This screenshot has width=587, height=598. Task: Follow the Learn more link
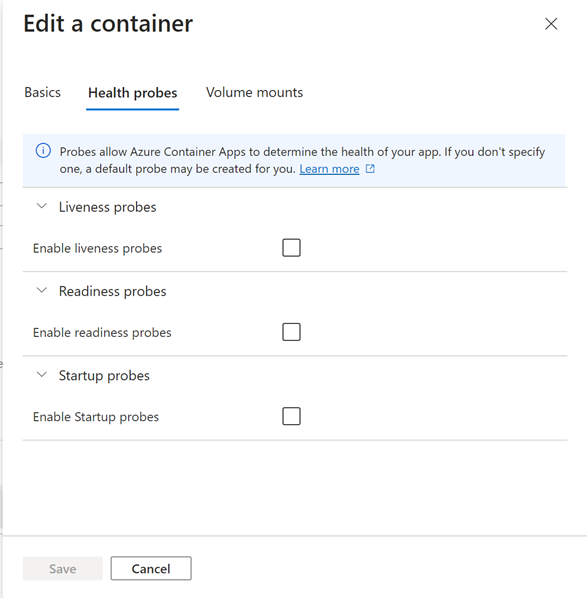[x=329, y=169]
